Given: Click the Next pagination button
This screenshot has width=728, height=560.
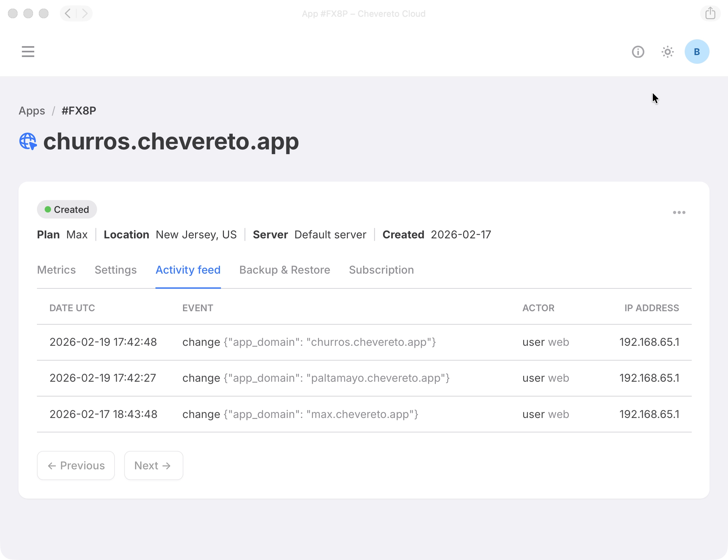Looking at the screenshot, I should pyautogui.click(x=153, y=465).
